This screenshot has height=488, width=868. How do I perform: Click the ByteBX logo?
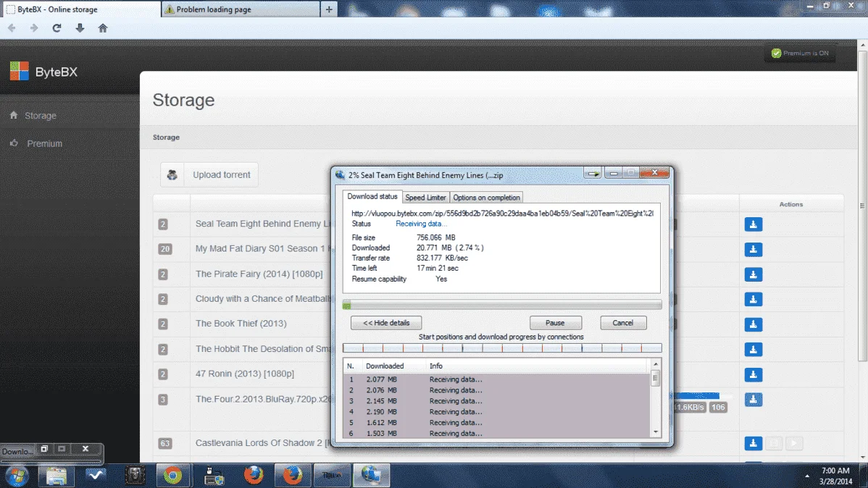20,72
